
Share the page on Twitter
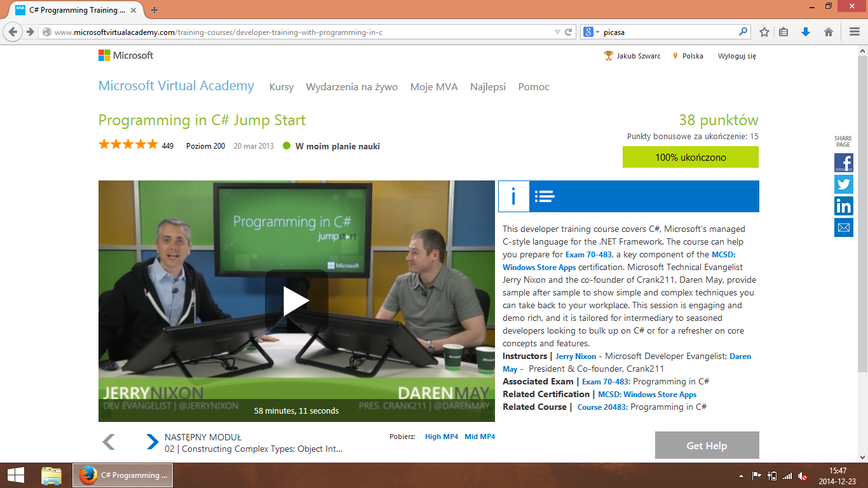pos(844,184)
